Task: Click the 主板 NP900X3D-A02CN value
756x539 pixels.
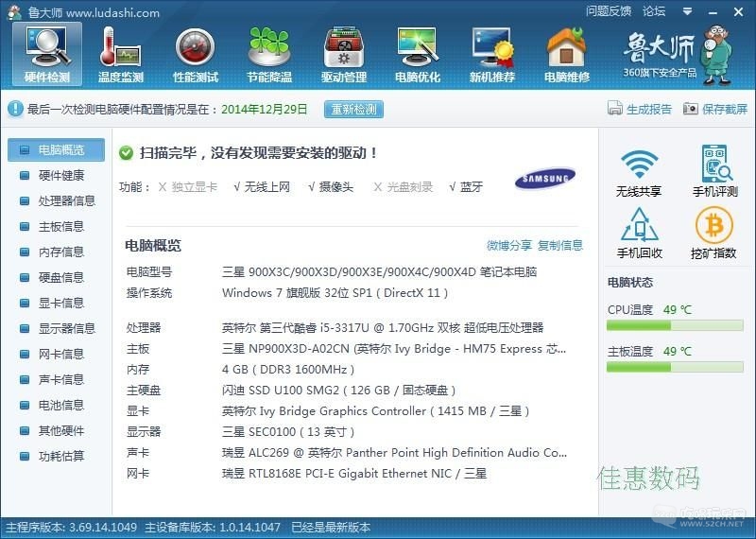Action: tap(394, 348)
